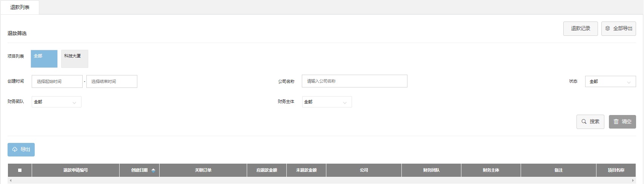Screen dimensions: 644x184
Task: Click the right arrow of horizontal scrollbar
Action: coord(633,181)
